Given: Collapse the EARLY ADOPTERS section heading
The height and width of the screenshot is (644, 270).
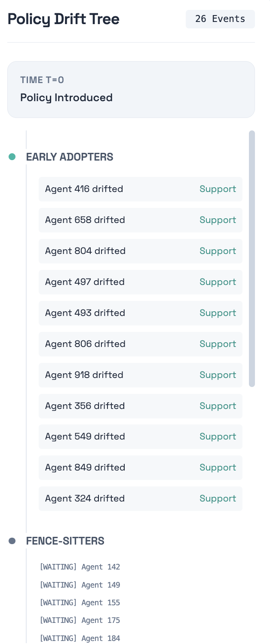Looking at the screenshot, I should [70, 157].
